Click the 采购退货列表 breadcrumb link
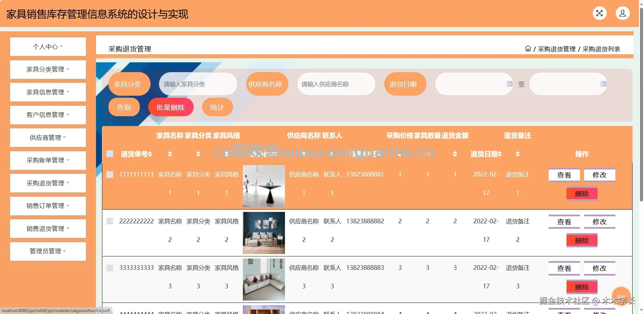The image size is (644, 314). (602, 49)
